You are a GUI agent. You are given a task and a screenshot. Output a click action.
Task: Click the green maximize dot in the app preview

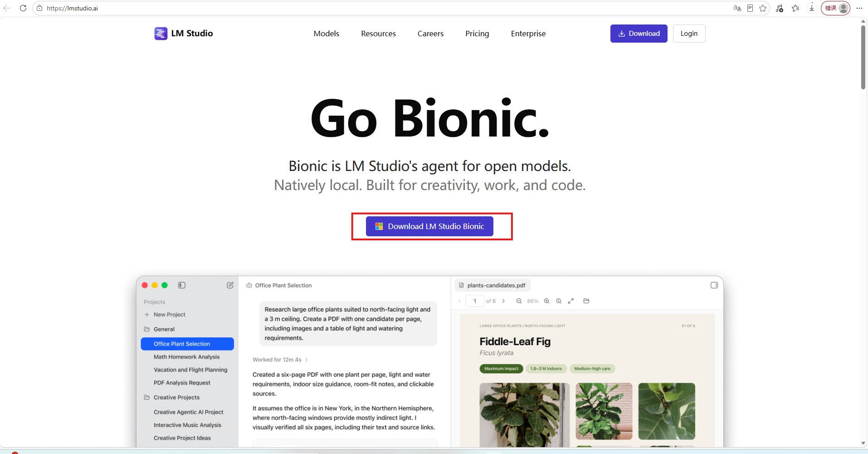165,285
